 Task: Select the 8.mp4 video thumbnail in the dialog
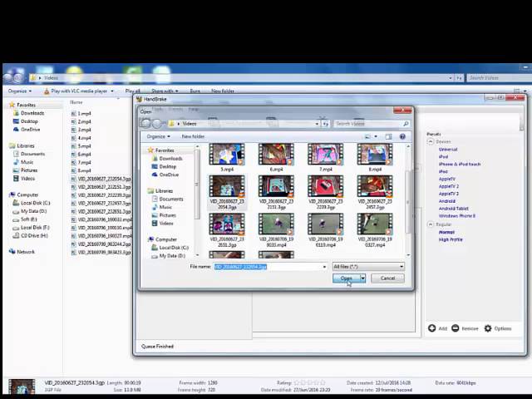pyautogui.click(x=375, y=158)
